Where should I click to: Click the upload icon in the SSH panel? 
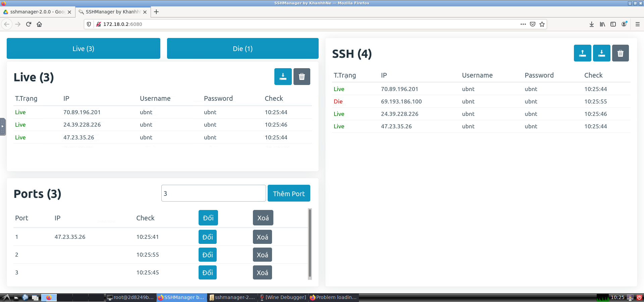click(582, 53)
